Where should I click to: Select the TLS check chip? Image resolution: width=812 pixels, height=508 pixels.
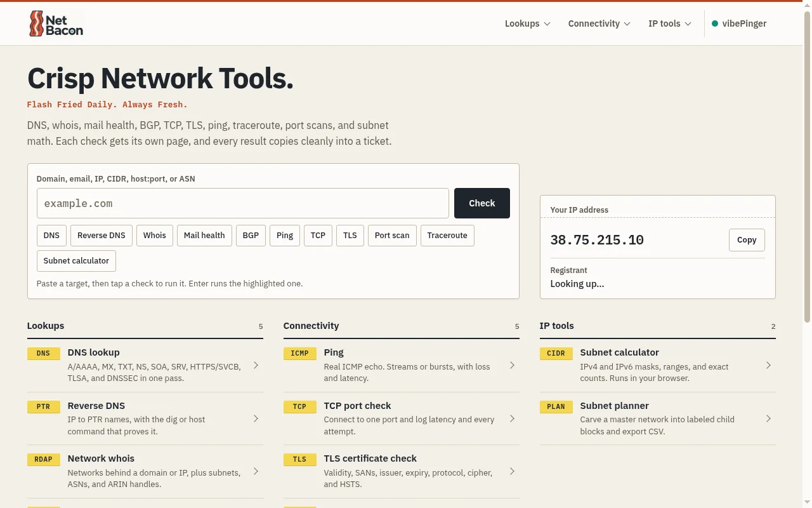[350, 235]
